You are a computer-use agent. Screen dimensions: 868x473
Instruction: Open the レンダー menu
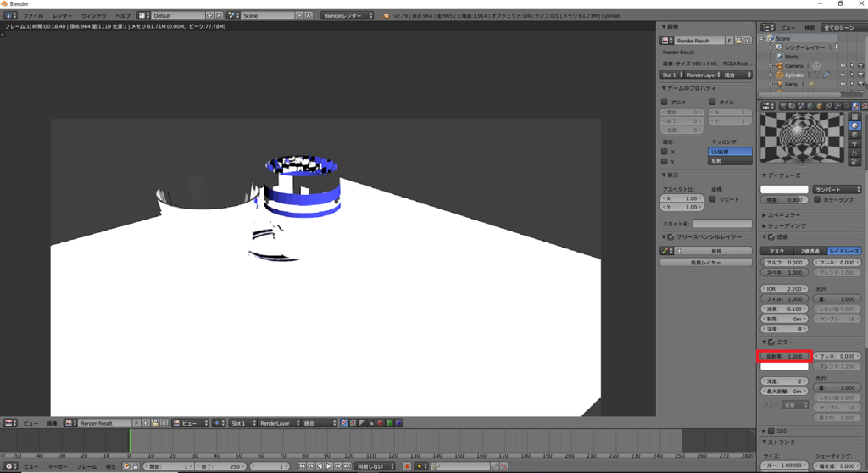tap(62, 15)
